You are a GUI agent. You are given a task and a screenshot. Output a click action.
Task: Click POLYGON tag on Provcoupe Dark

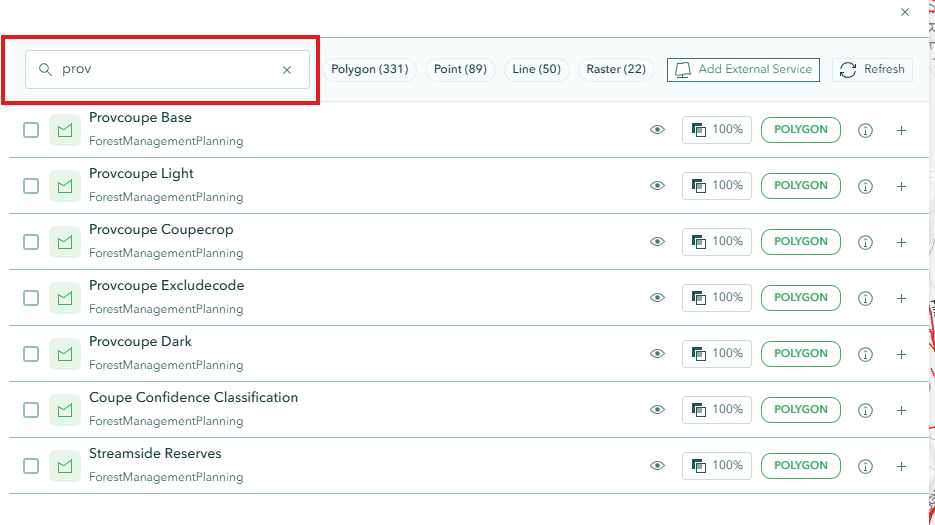[x=801, y=354]
